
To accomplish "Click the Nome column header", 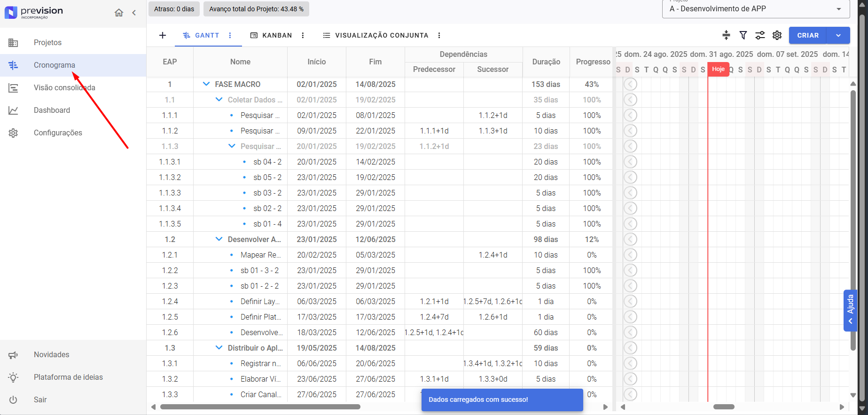I will [240, 62].
